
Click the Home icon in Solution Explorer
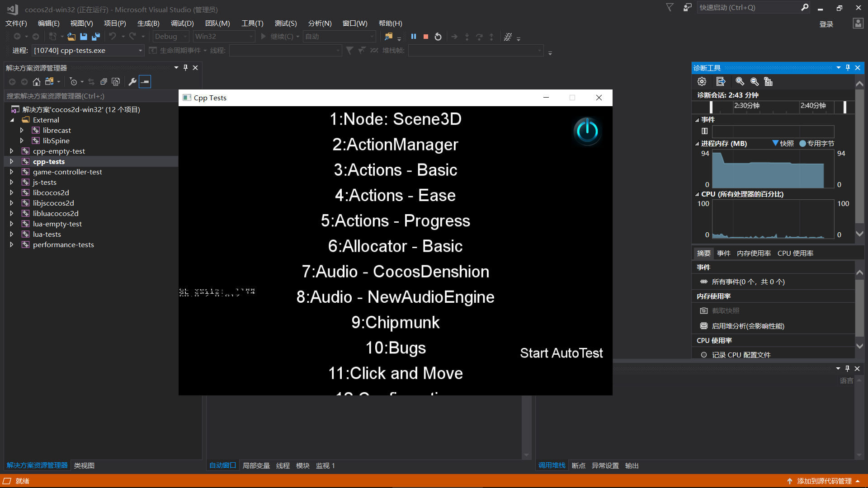coord(37,82)
